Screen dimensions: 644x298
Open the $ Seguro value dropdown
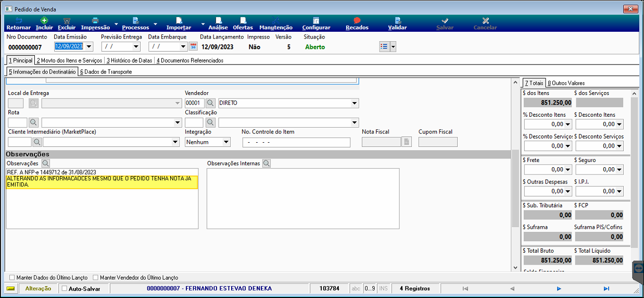(620, 170)
